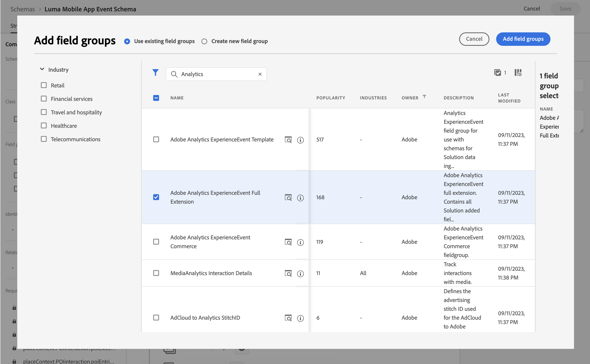Sort by Owner column header
This screenshot has width=590, height=364.
pos(410,98)
